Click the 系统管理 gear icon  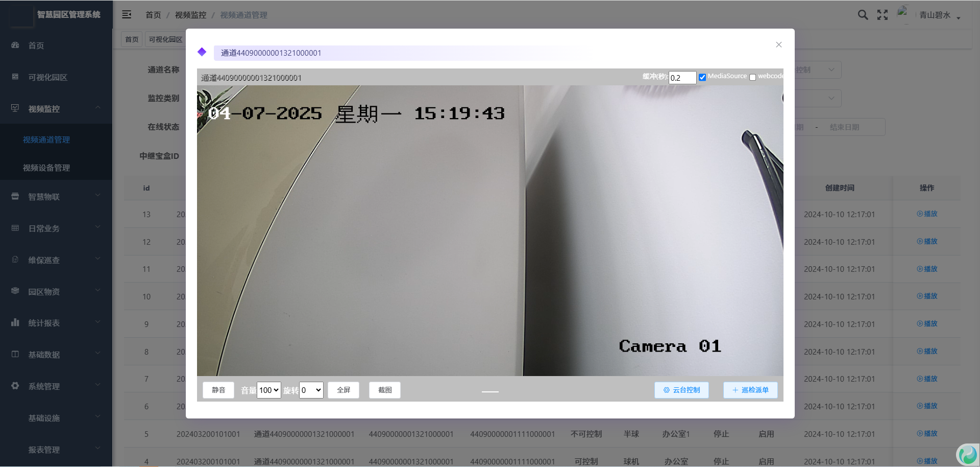pyautogui.click(x=15, y=386)
